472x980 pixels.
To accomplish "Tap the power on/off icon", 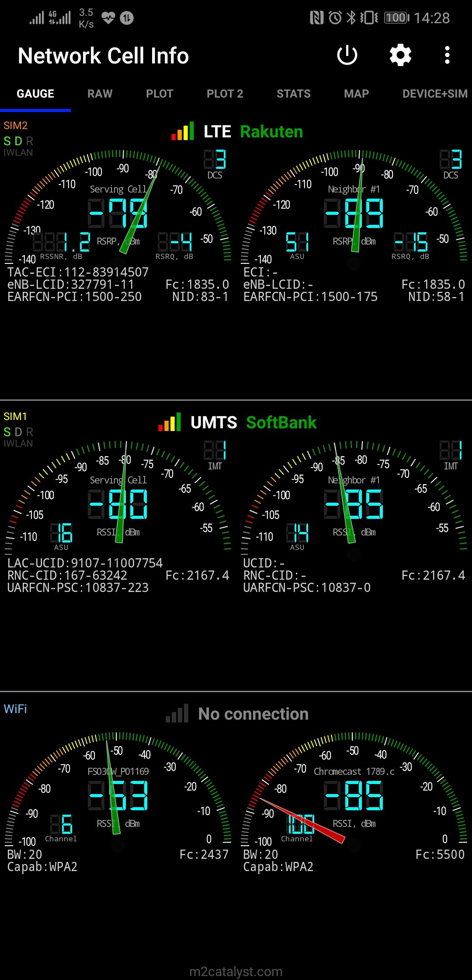I will (x=347, y=56).
